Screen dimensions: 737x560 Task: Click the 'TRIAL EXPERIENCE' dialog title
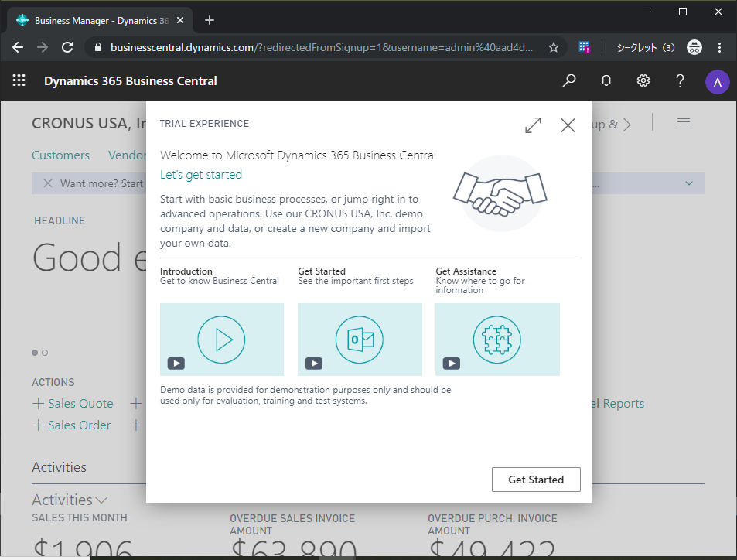point(204,124)
